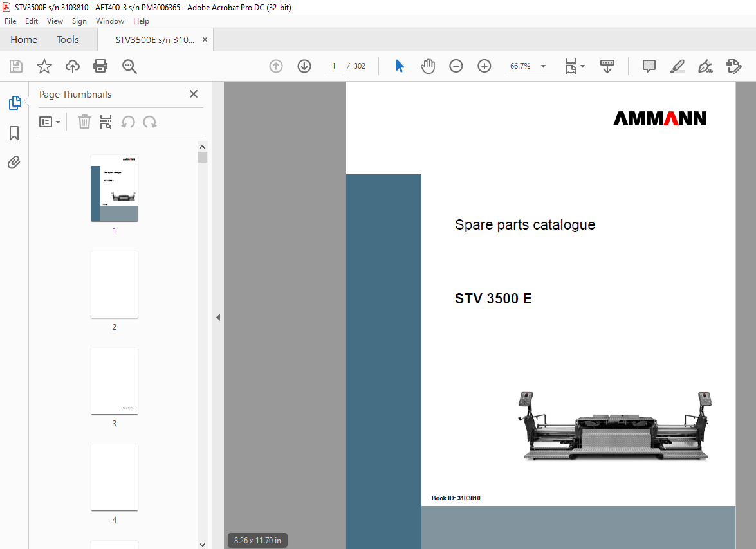This screenshot has height=549, width=756.
Task: Go to previous page arrow
Action: coord(276,66)
